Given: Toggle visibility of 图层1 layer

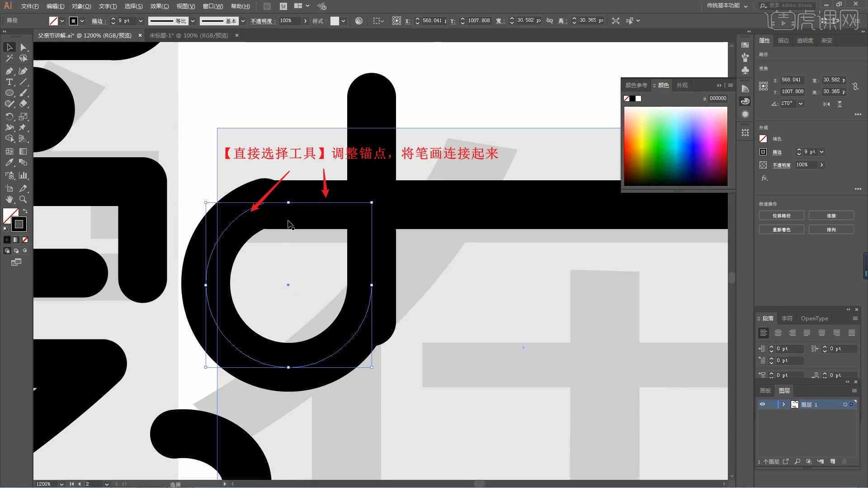Looking at the screenshot, I should click(x=763, y=404).
